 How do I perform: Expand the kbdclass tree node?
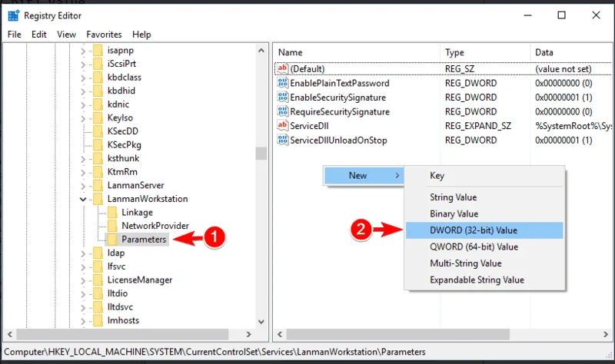[x=83, y=78]
